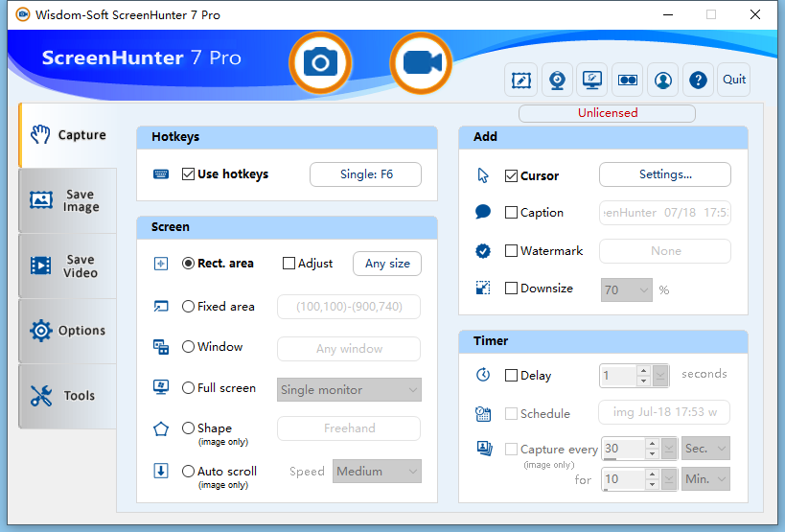
Task: Open dropdown arrow beside 10 duration
Action: [x=669, y=479]
